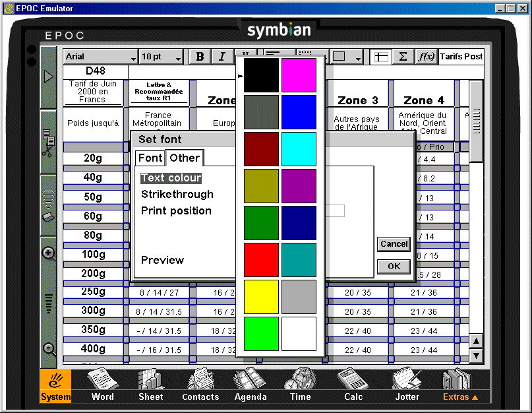Select the Text colour option
This screenshot has width=532, height=413.
pyautogui.click(x=171, y=178)
